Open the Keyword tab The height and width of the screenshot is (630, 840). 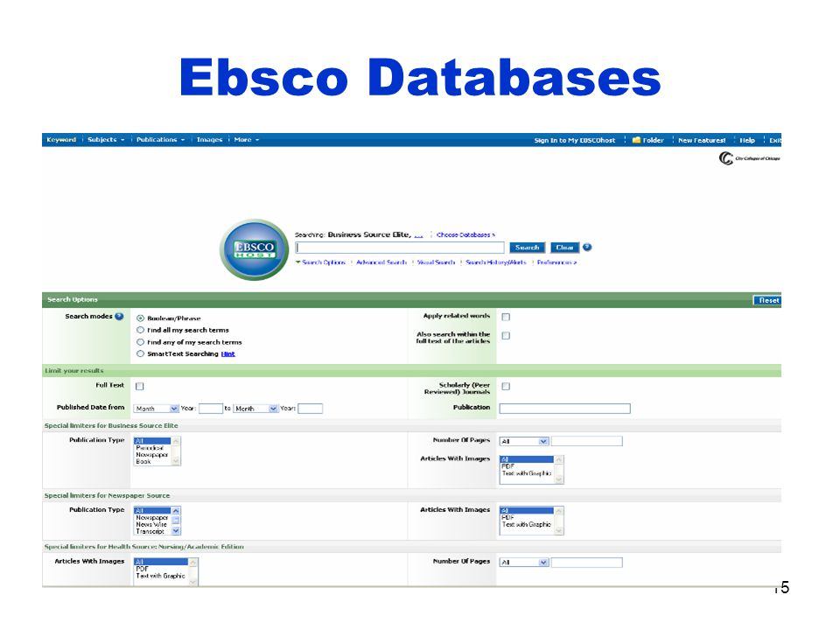coord(61,139)
